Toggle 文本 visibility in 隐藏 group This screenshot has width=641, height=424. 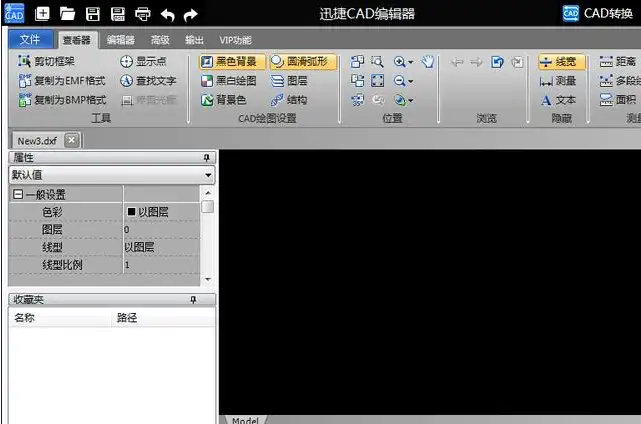tap(558, 100)
